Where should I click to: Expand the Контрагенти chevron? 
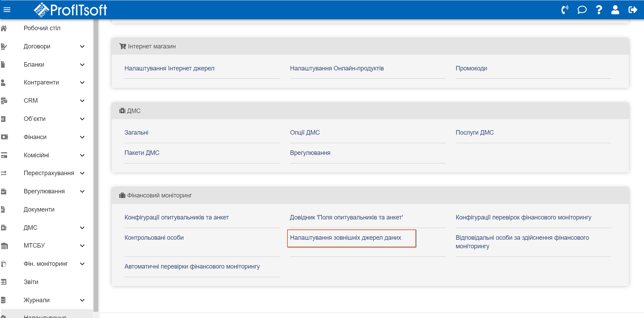[82, 82]
